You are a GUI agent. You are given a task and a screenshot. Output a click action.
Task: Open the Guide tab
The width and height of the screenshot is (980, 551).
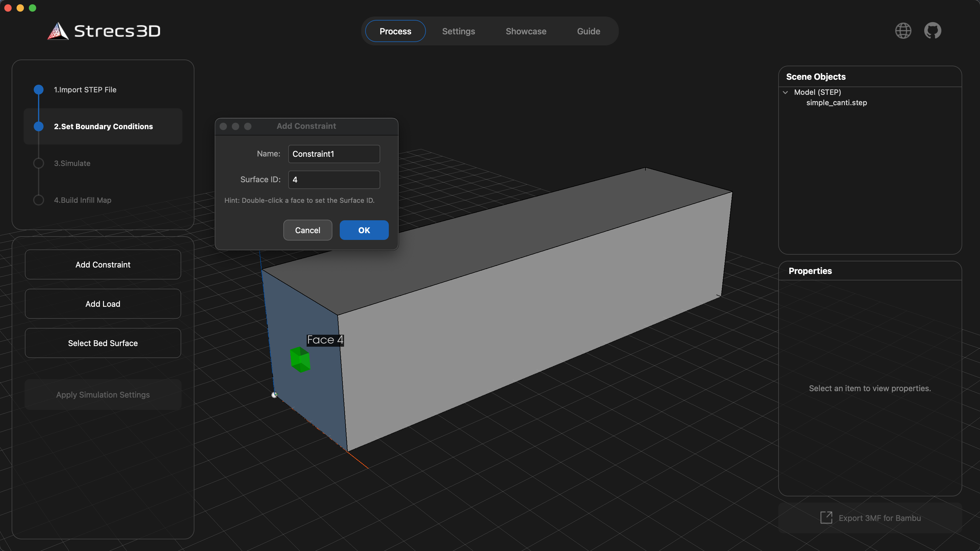(588, 31)
